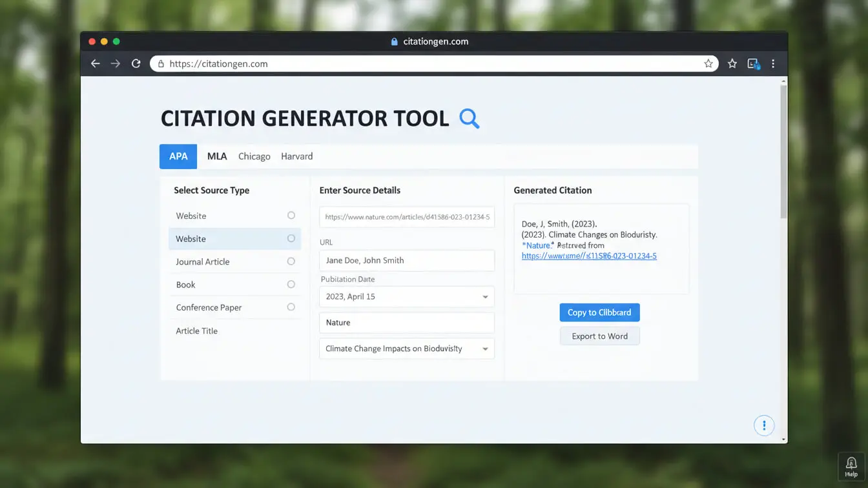Switch to the Chicago tab
This screenshot has height=488, width=868.
[254, 156]
